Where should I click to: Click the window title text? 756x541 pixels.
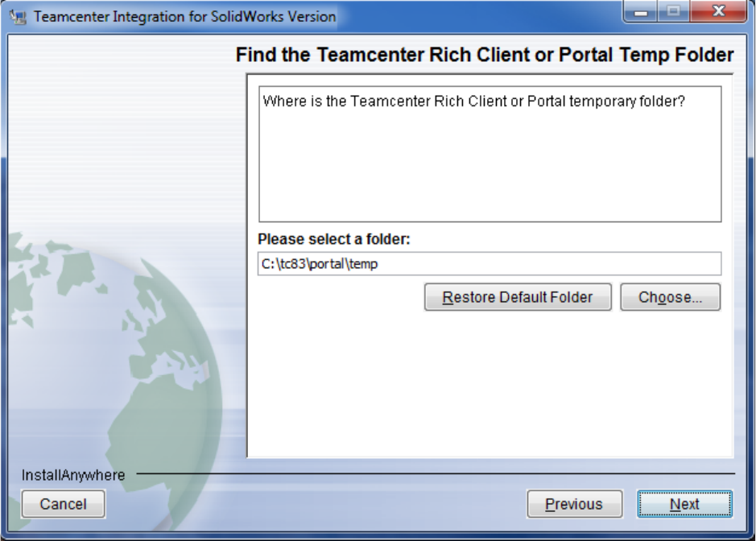184,16
